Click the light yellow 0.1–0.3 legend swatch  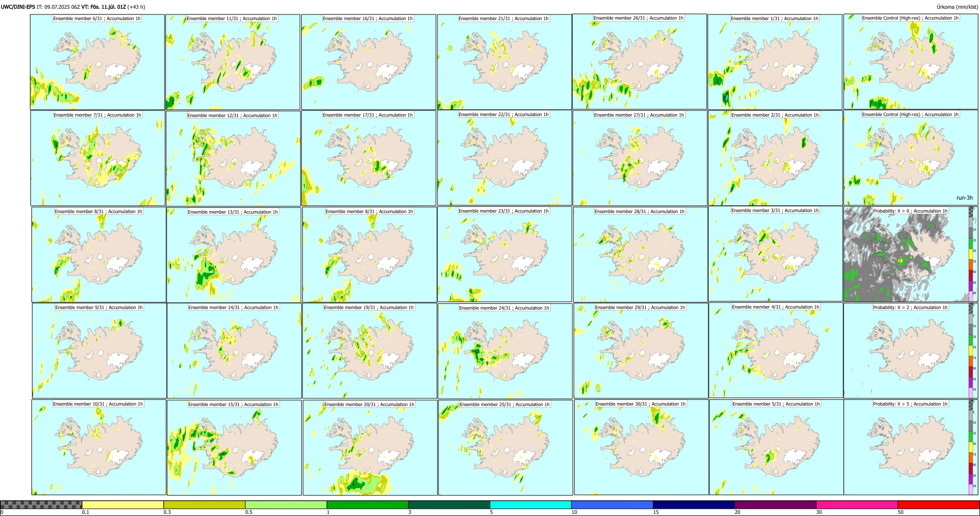coord(123,505)
